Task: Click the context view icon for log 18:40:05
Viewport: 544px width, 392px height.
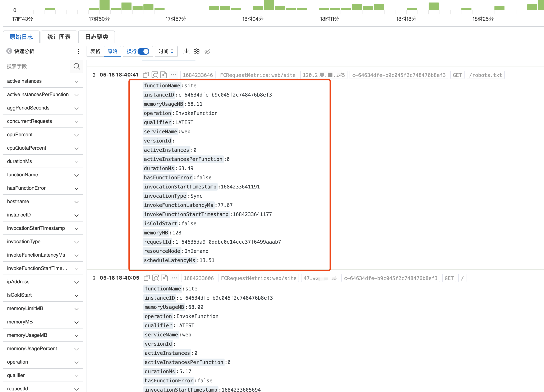Action: (x=156, y=278)
